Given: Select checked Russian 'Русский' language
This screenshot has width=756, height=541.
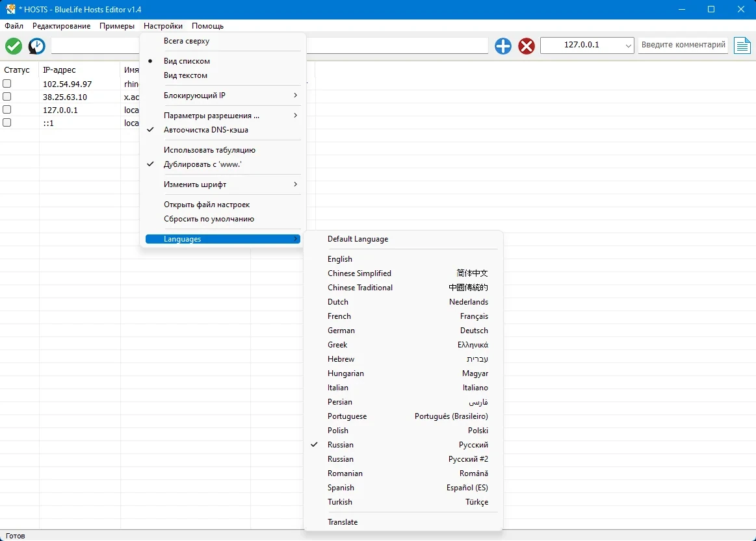Looking at the screenshot, I should tap(403, 445).
